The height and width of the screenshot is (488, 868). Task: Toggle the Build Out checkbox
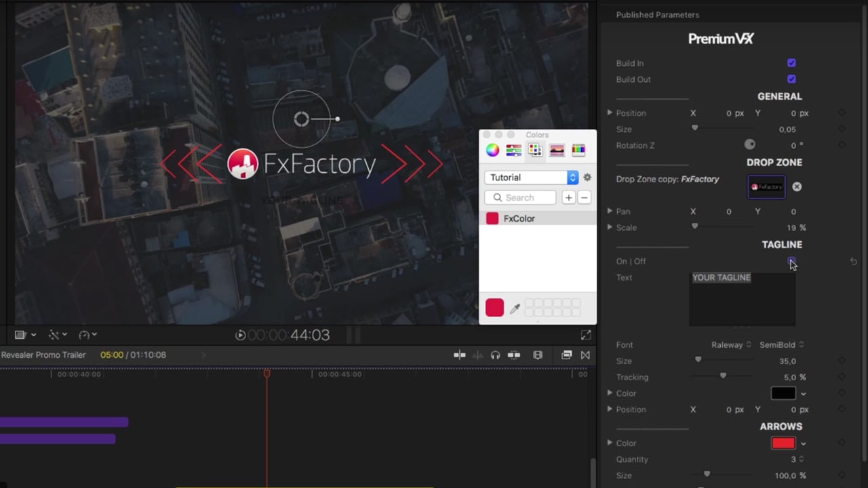(791, 79)
